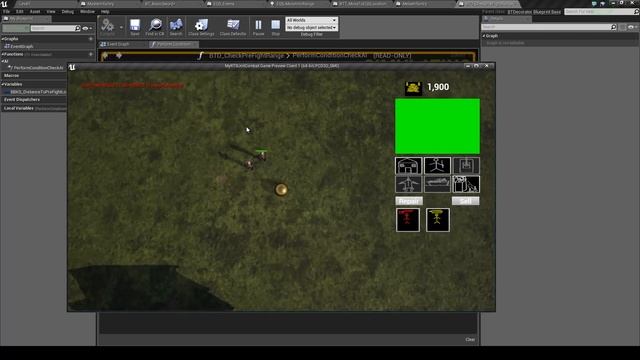Open the 'No debug object selected' dropdown
The image size is (640, 360).
[x=311, y=27]
